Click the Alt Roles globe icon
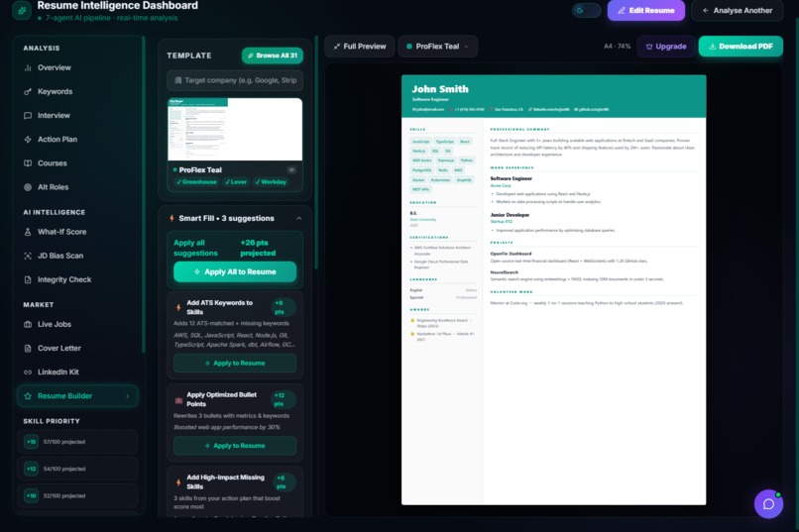This screenshot has width=799, height=532. click(x=28, y=187)
